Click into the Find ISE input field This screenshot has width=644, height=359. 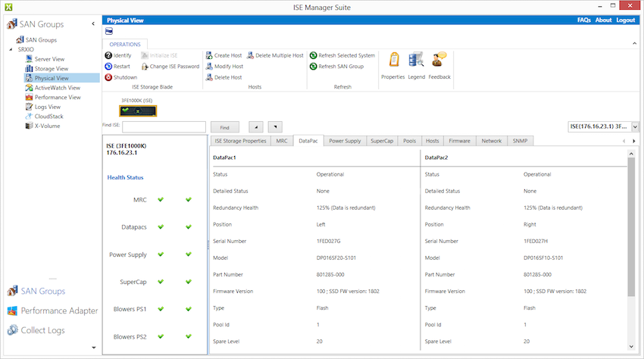click(x=164, y=127)
